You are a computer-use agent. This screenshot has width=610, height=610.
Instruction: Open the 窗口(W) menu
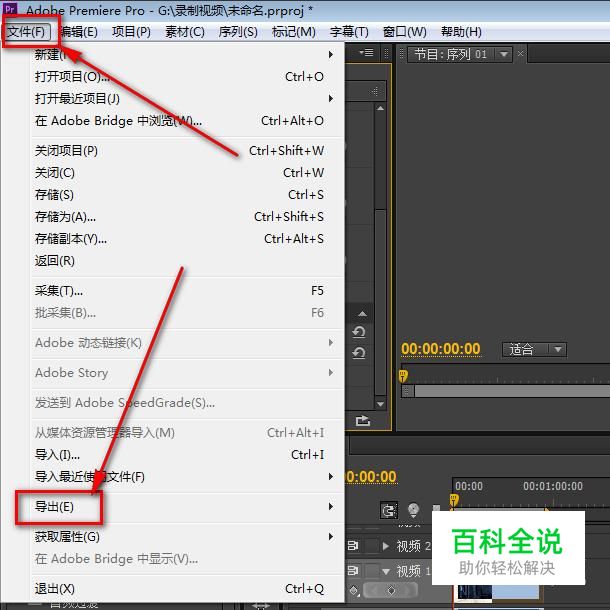pos(405,32)
